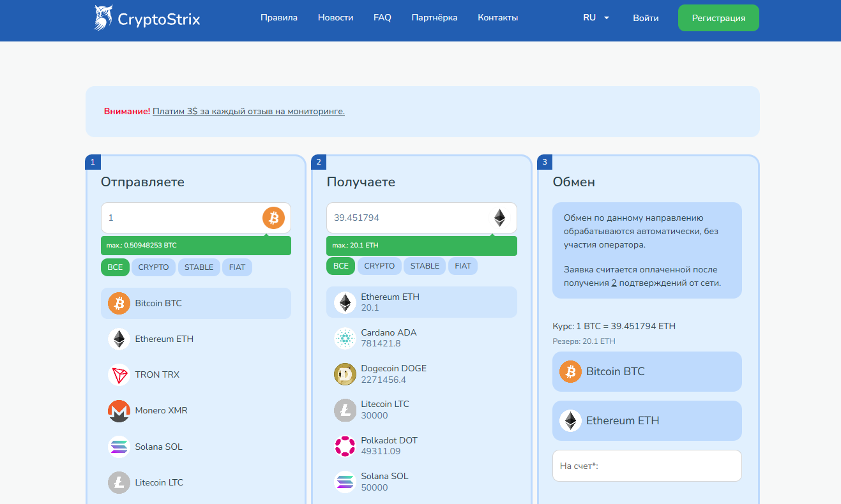Screen dimensions: 841x504
Task: Select FIAT filter in receive column
Action: [463, 266]
